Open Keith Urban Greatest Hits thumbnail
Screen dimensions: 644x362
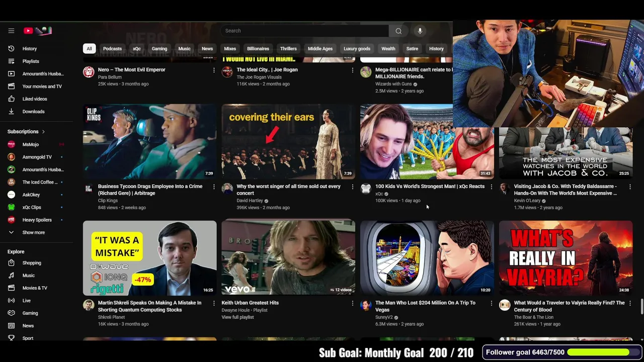click(288, 257)
